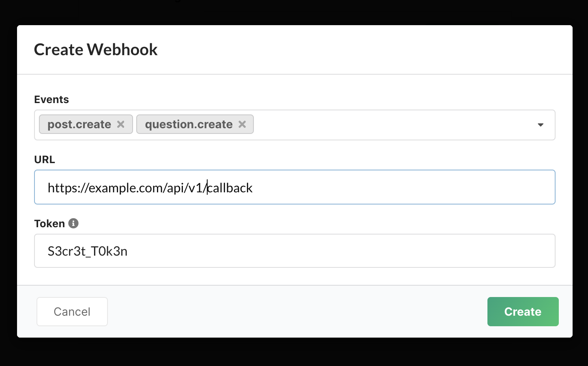Click the Create Webhook dialog heading
This screenshot has width=588, height=366.
[96, 50]
